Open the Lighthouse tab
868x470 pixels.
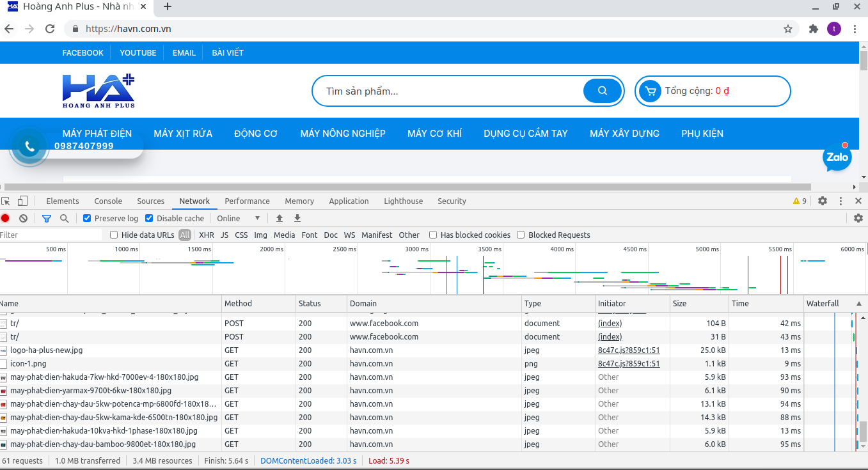coord(403,201)
